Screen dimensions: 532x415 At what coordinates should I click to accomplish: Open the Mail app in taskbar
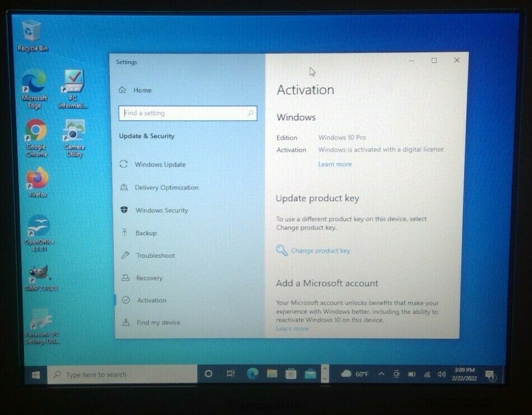[x=310, y=374]
